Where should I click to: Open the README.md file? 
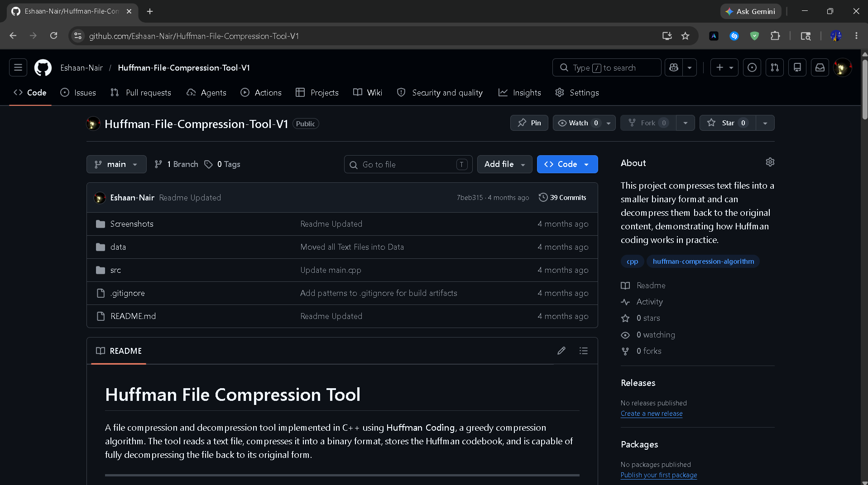tap(133, 316)
